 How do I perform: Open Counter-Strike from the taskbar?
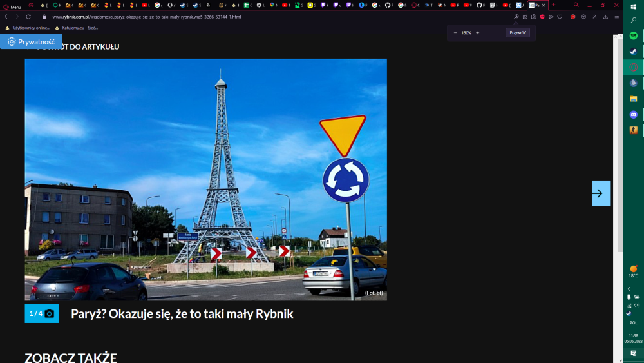633,130
